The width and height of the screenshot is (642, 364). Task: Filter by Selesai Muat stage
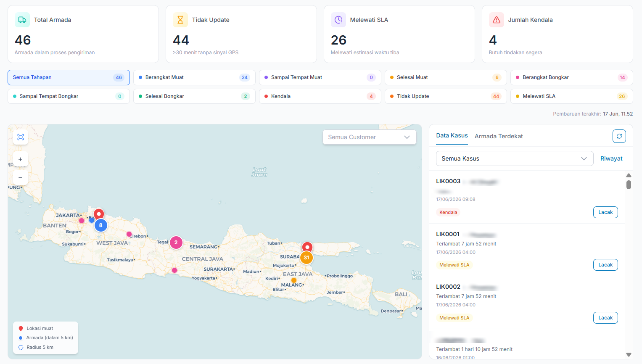pos(446,77)
